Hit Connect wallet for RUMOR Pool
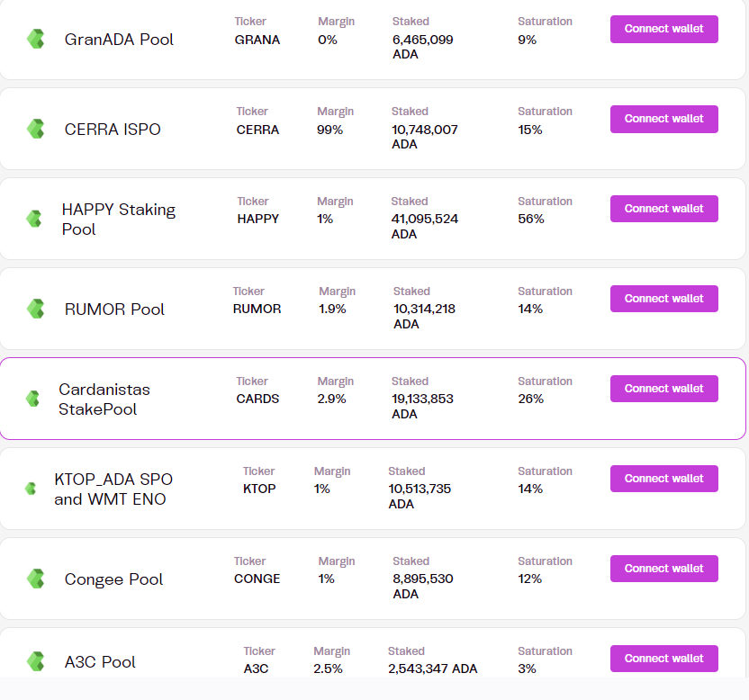Screen dimensions: 749x700 (x=663, y=299)
